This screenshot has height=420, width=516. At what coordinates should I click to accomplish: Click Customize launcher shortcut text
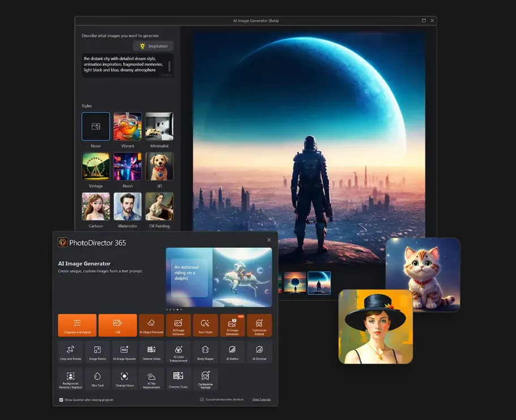[224, 400]
